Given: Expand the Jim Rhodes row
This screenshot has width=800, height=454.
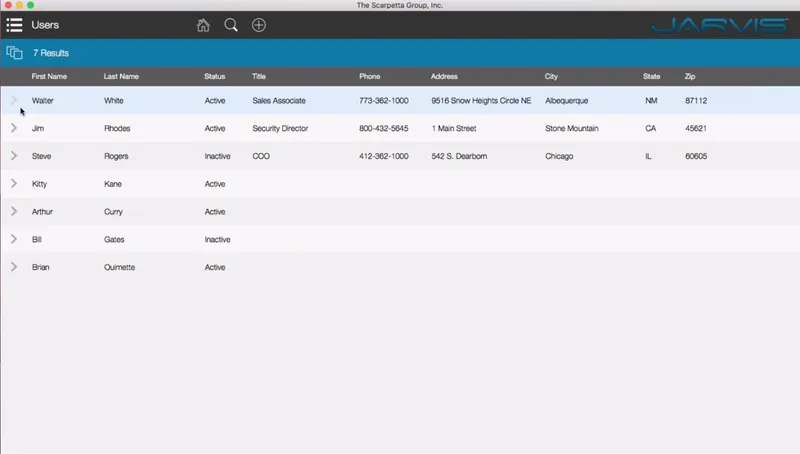Looking at the screenshot, I should (14, 128).
